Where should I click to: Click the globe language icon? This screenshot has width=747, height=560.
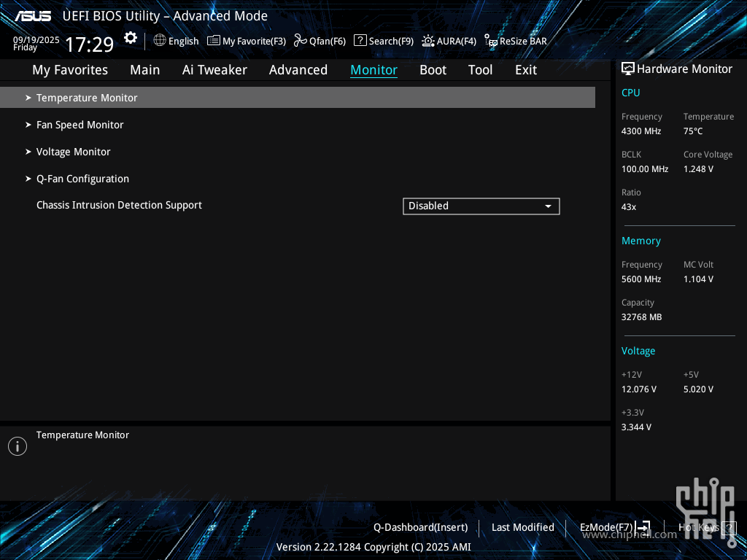(160, 40)
